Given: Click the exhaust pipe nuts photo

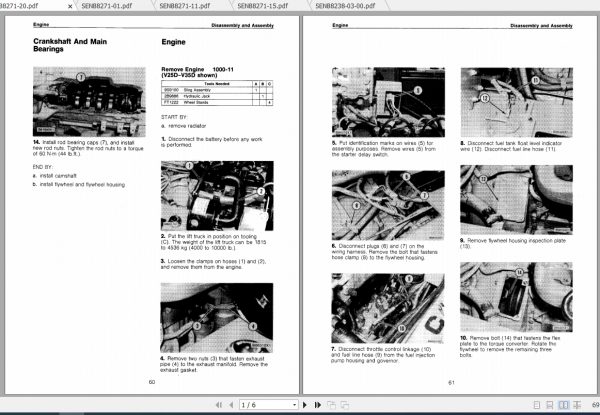Looking at the screenshot, I should tap(217, 317).
